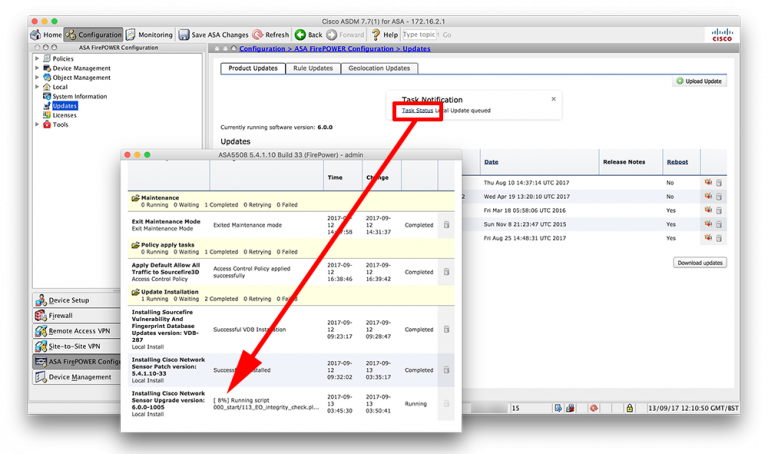Delete the update dated Thu Aug 10 2017
This screenshot has width=768, height=454.
pyautogui.click(x=719, y=183)
